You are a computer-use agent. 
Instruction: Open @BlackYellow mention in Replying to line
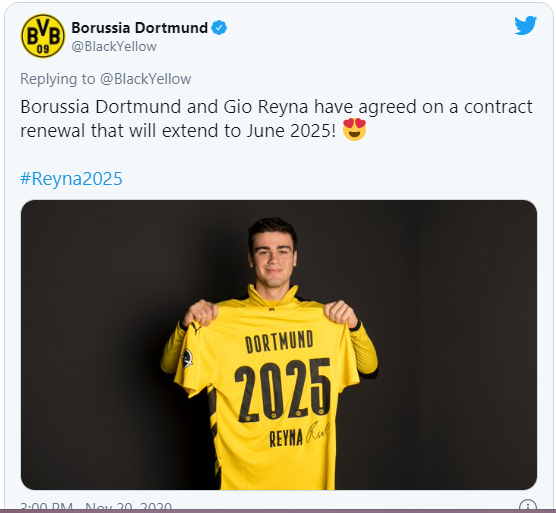tap(145, 79)
